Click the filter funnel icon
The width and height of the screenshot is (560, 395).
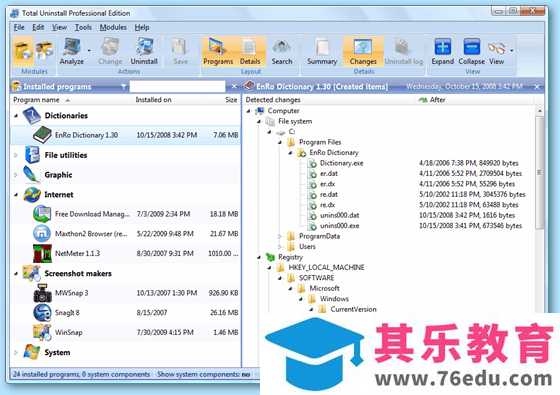[123, 86]
